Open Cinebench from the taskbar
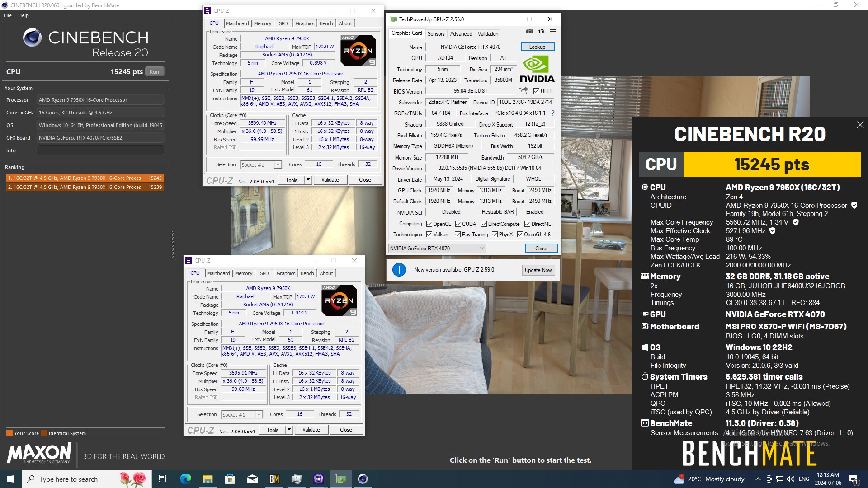868x488 pixels. tap(363, 479)
